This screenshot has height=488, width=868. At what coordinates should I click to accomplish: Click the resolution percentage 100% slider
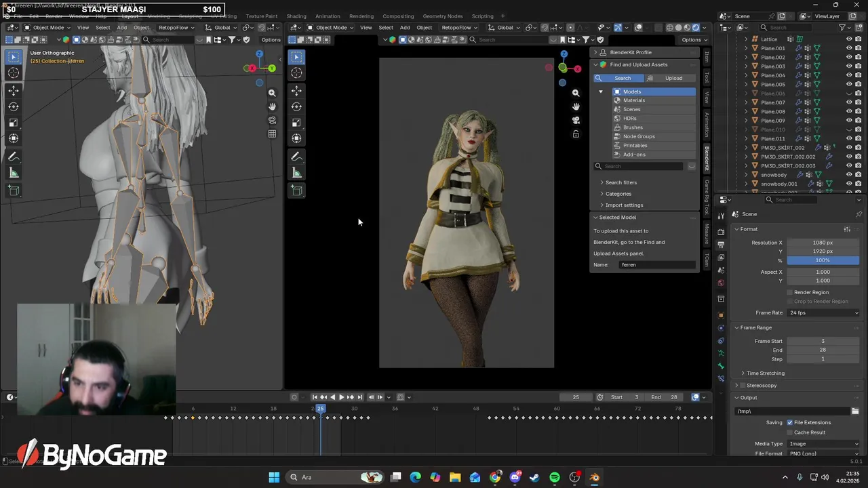823,260
